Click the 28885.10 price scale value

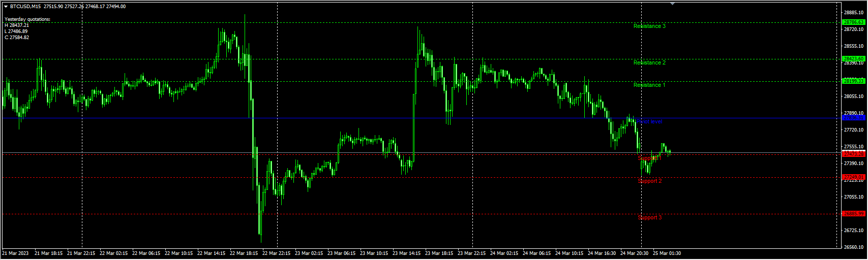854,12
